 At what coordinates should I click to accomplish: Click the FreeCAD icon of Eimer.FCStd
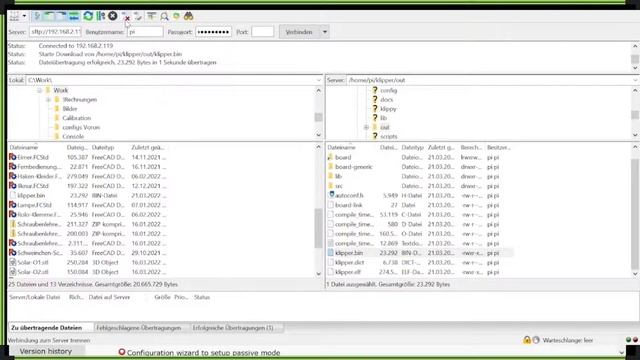tap(13, 157)
